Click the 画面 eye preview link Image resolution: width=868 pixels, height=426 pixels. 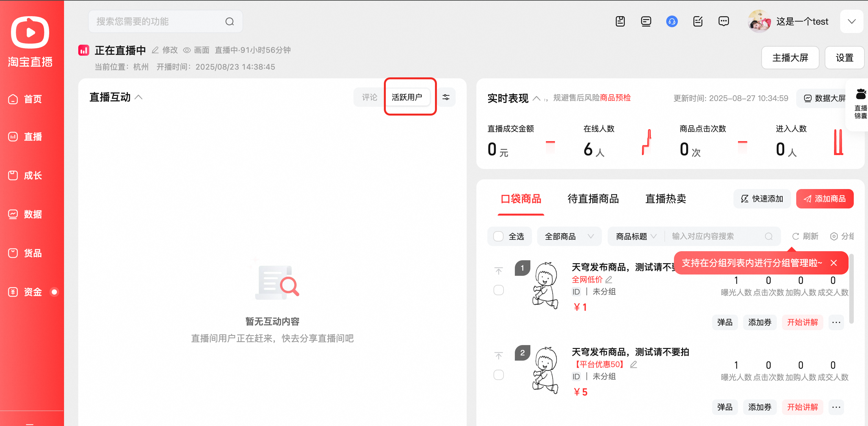click(x=196, y=50)
